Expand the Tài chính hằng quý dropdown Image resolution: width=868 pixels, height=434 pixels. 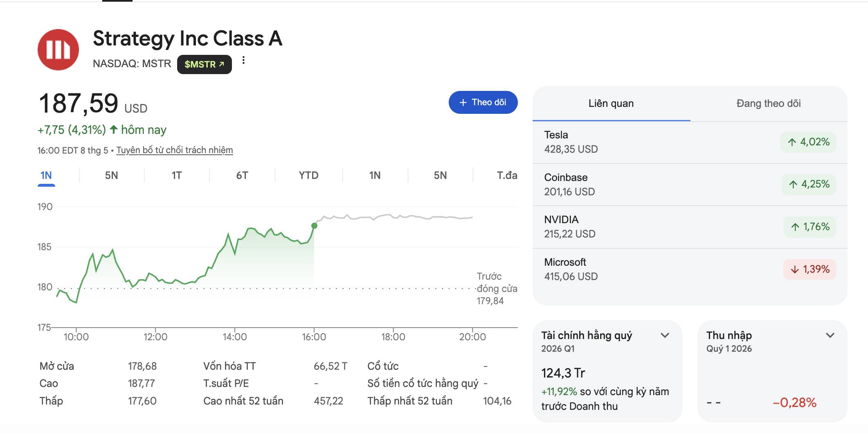[665, 335]
